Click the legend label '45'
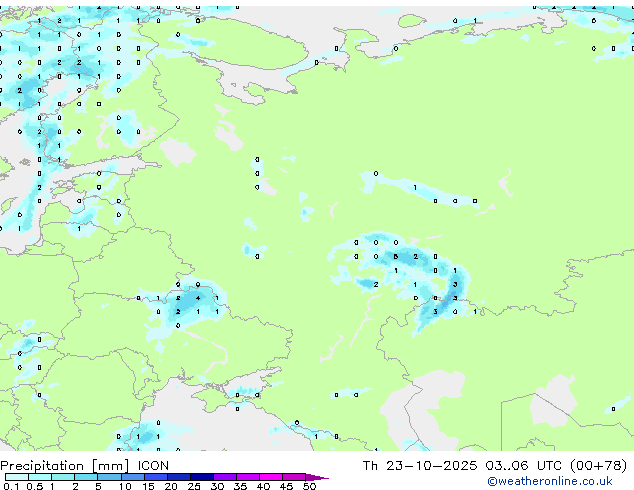634x490 pixels. [x=286, y=486]
